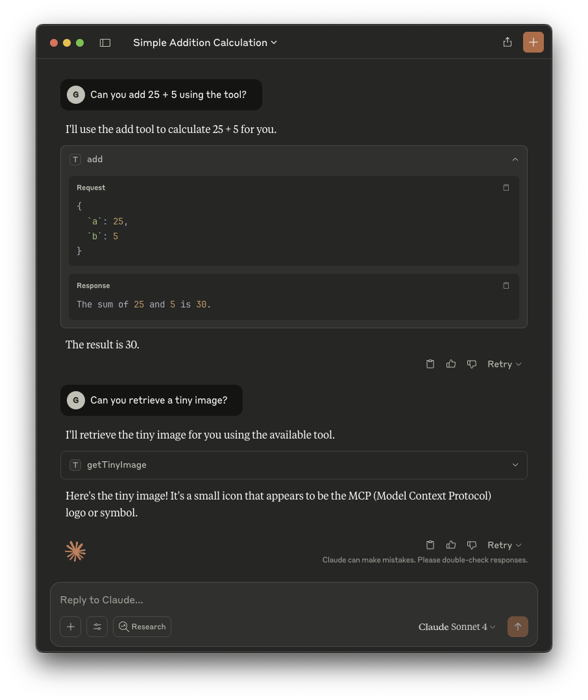Open the Simple Addition Calculation title menu
The image size is (588, 700).
pos(205,43)
